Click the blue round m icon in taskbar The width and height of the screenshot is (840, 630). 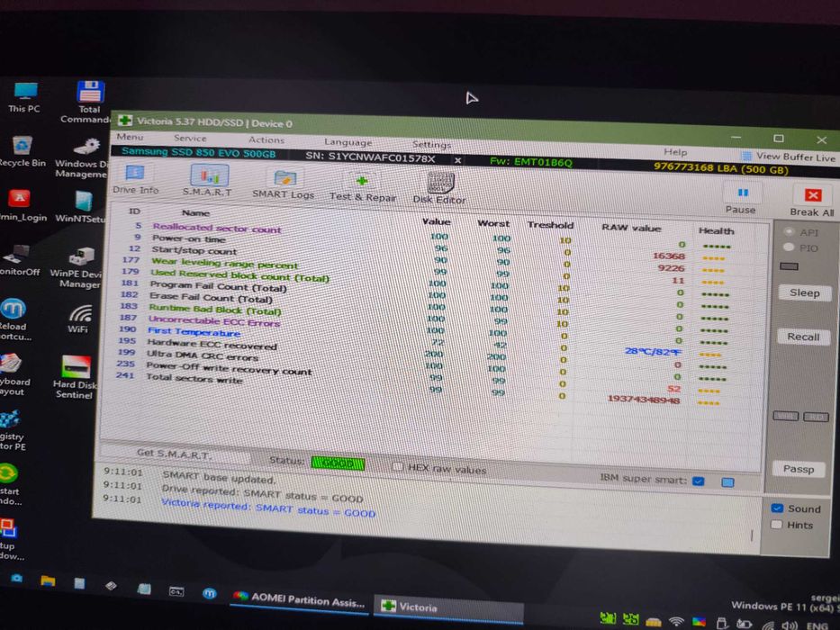pos(210,593)
